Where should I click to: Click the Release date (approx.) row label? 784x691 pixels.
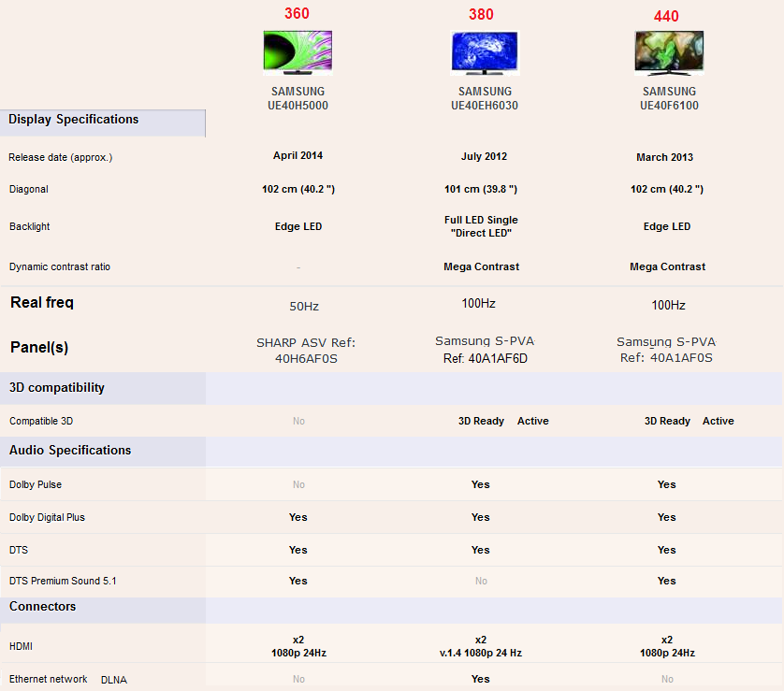pos(61,157)
